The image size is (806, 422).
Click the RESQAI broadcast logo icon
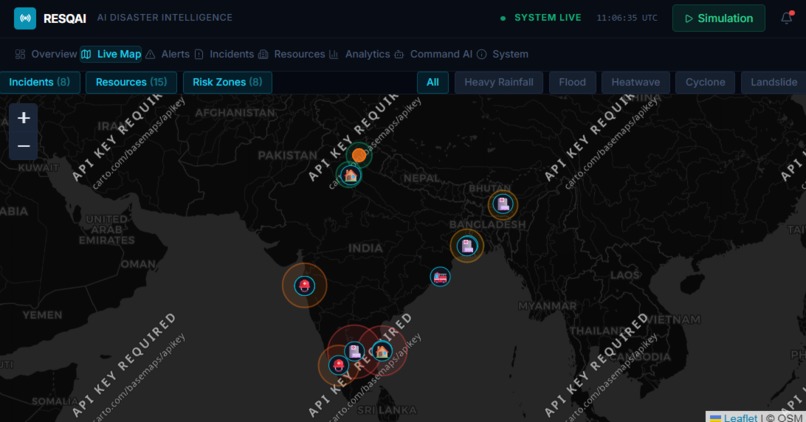point(25,18)
